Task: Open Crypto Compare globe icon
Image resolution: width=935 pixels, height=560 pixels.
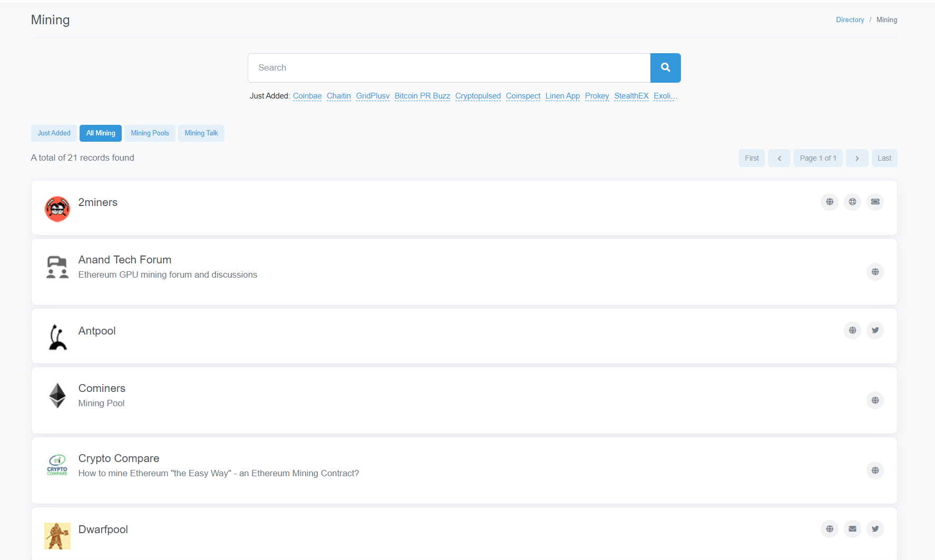Action: (x=875, y=470)
